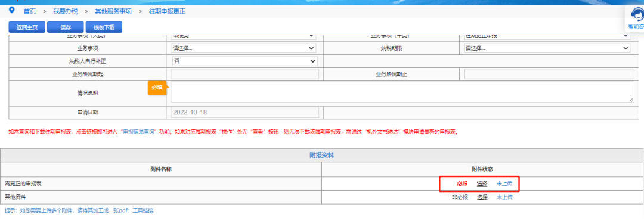Open 我要办税 in the breadcrumb
This screenshot has width=644, height=223.
click(66, 11)
